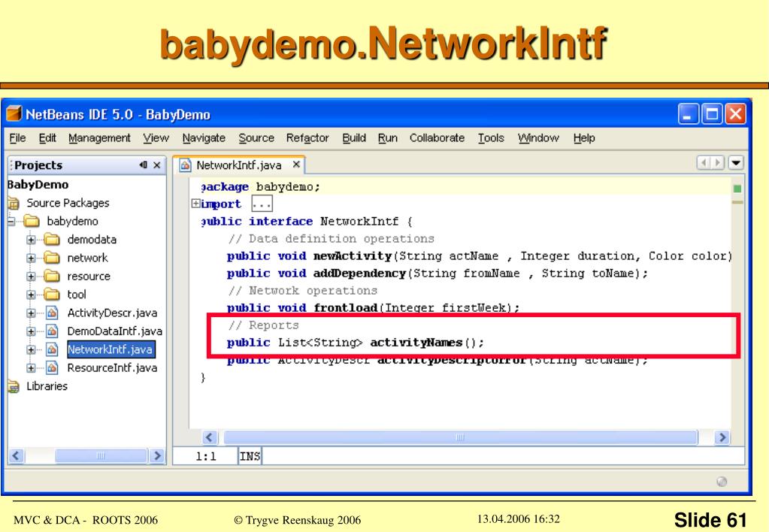Open the Management menu
This screenshot has height=532, width=769.
click(x=99, y=138)
